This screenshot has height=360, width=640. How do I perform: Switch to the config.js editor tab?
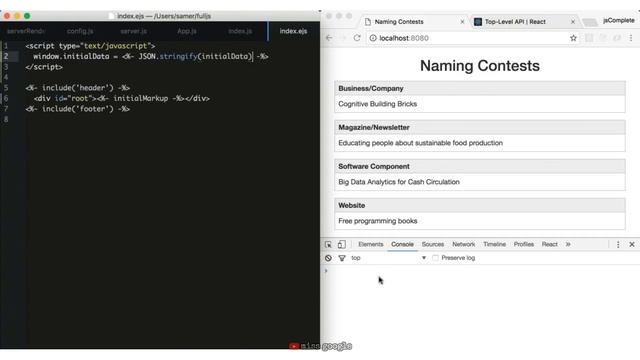(80, 31)
